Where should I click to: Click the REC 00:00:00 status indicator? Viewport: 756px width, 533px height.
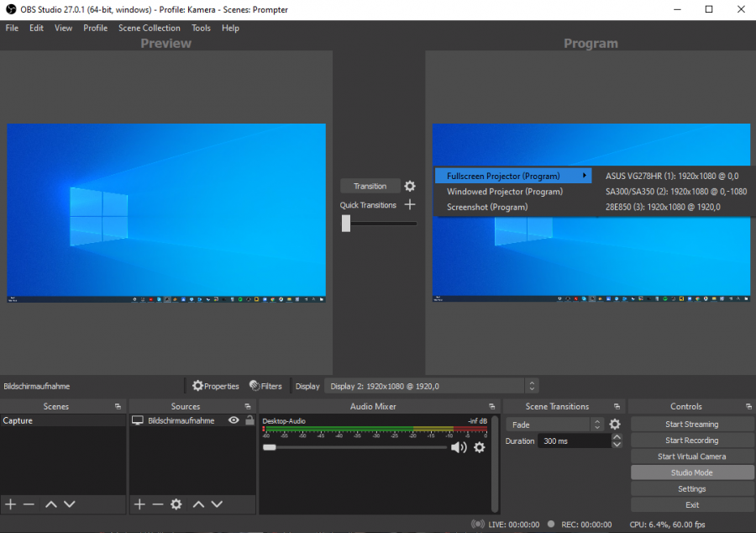point(580,525)
